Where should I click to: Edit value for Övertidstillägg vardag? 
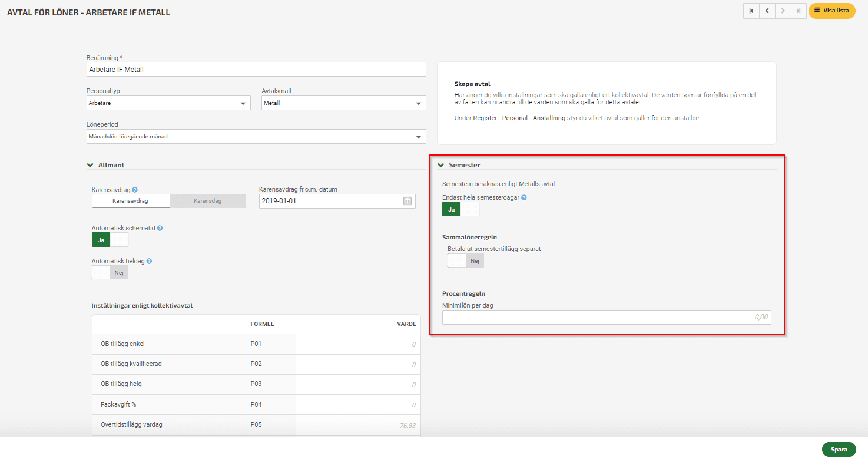tap(358, 424)
